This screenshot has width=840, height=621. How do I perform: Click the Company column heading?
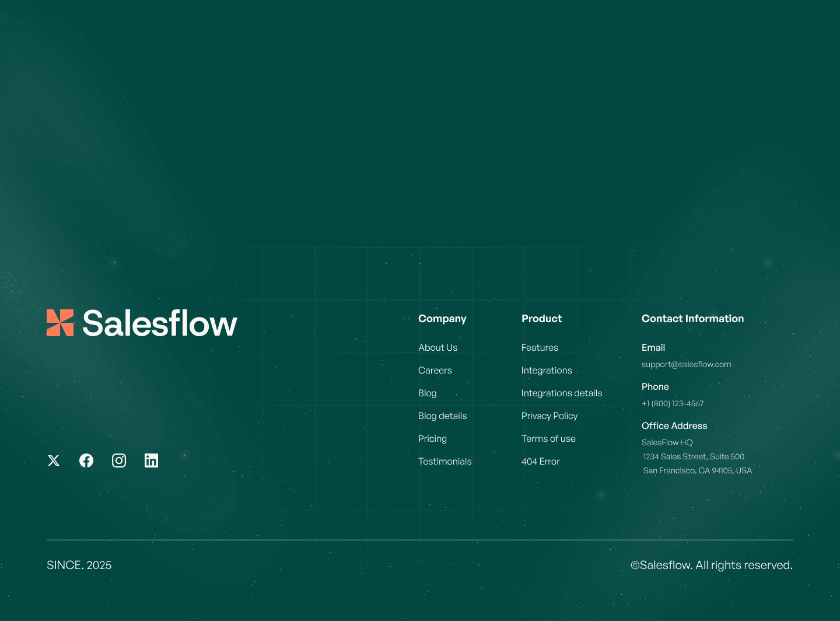point(442,319)
